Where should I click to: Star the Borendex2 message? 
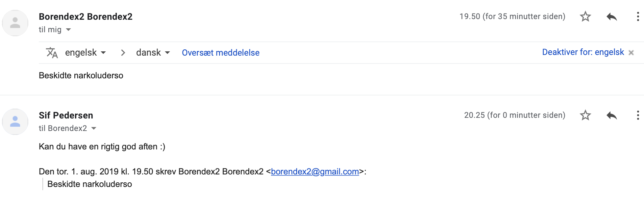click(x=585, y=16)
